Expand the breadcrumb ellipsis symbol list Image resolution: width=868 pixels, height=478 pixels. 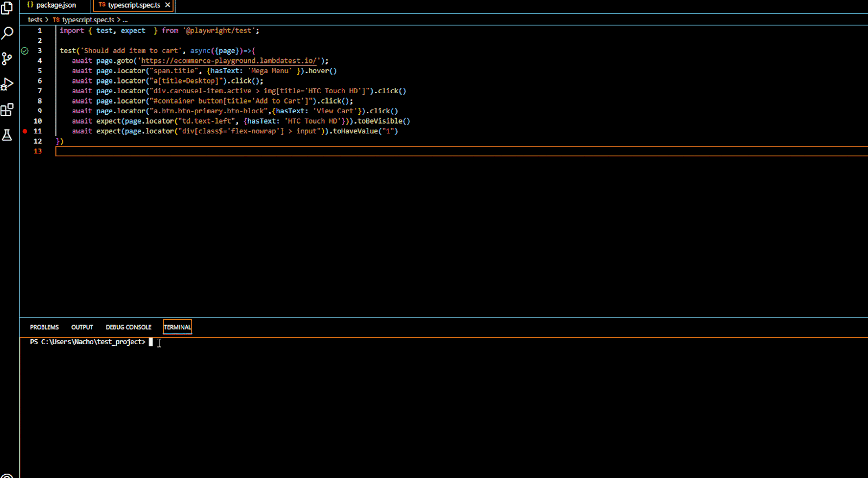click(125, 20)
